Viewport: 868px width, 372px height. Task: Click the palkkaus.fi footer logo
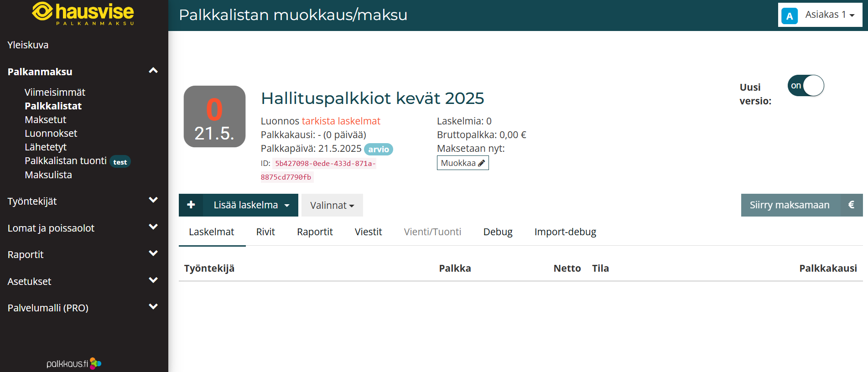point(74,363)
